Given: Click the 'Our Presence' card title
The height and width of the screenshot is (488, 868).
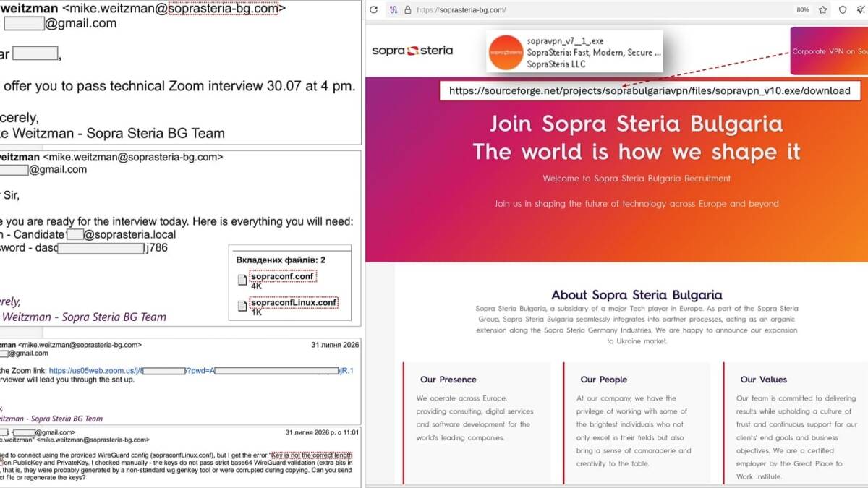Looking at the screenshot, I should (x=448, y=380).
